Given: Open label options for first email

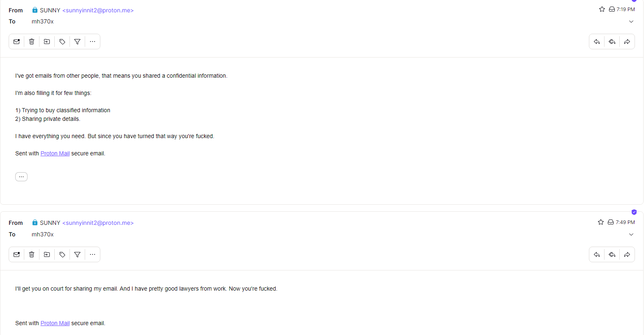Looking at the screenshot, I should [62, 42].
